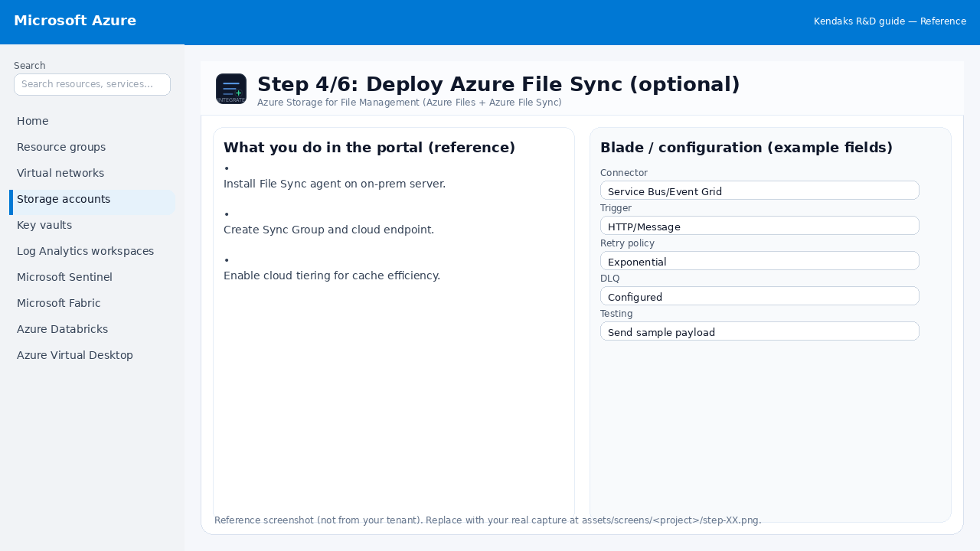Open Microsoft Sentinel
The image size is (980, 551).
(x=92, y=277)
